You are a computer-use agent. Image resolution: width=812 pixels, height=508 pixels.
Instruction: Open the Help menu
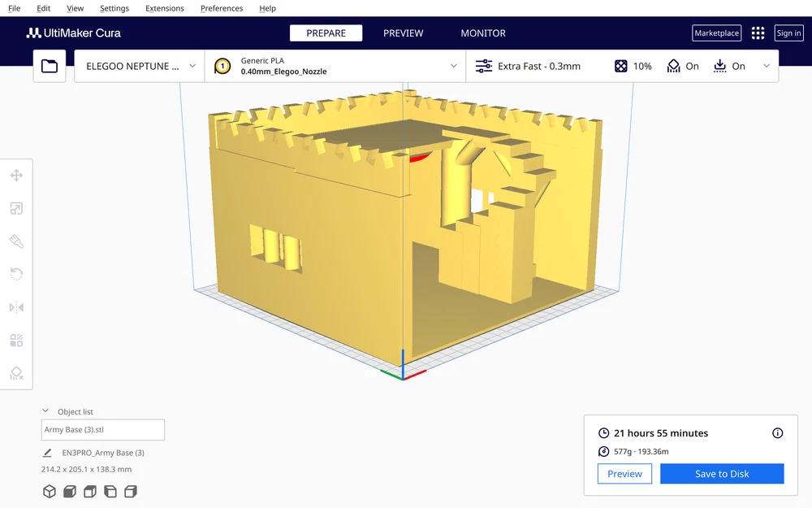click(268, 8)
